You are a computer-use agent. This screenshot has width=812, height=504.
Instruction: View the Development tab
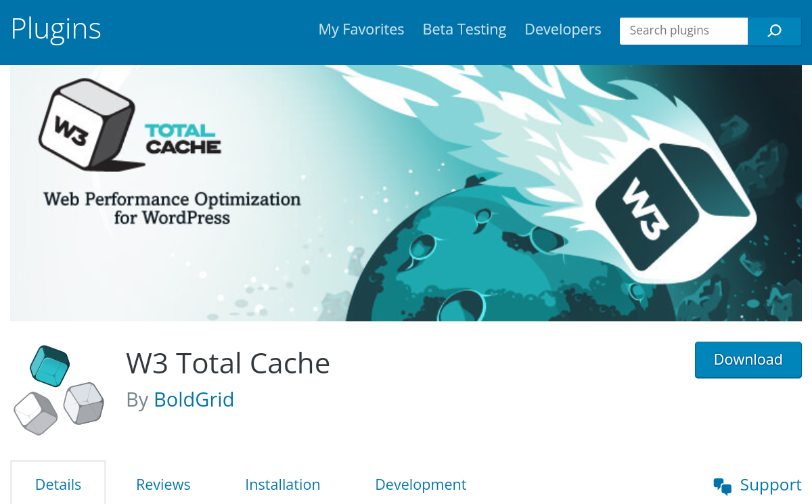click(x=420, y=484)
